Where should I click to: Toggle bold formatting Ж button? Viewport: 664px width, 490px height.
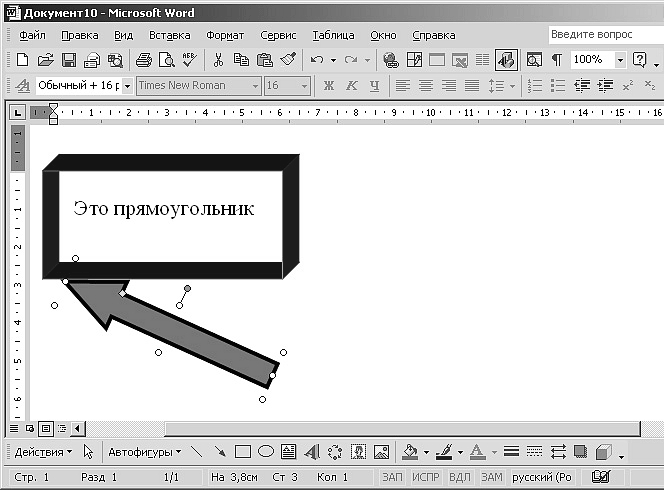[x=329, y=86]
